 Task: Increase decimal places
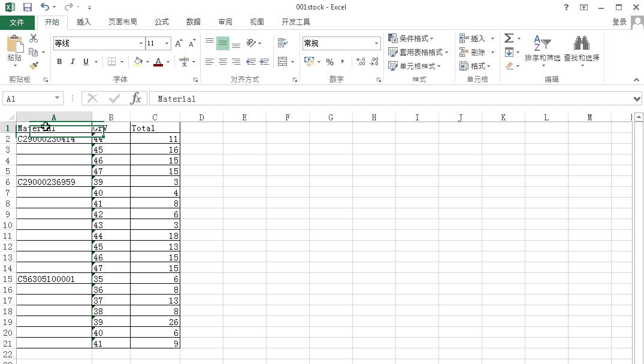361,62
